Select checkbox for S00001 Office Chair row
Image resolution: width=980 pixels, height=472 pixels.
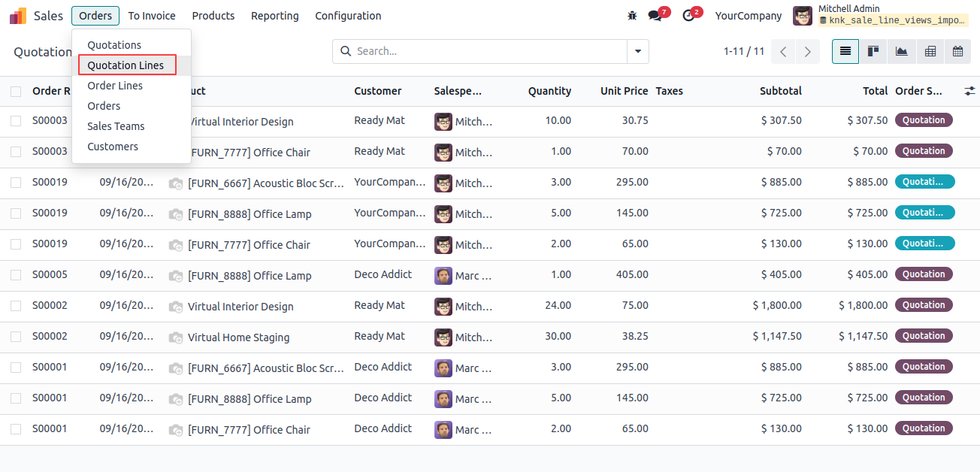point(16,429)
